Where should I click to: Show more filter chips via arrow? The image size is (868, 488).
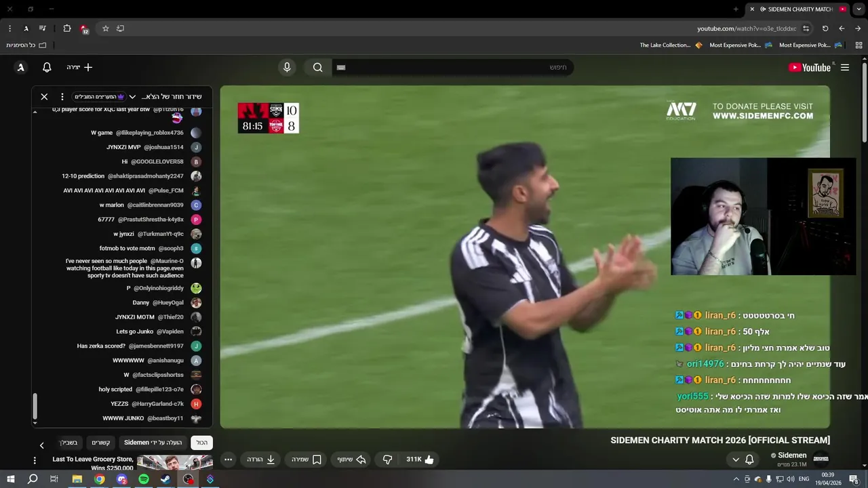41,445
